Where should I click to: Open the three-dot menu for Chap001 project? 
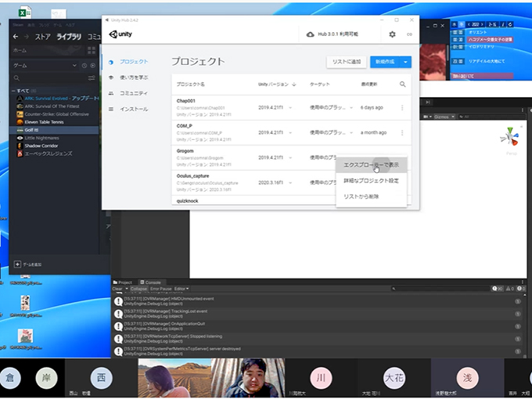[402, 107]
